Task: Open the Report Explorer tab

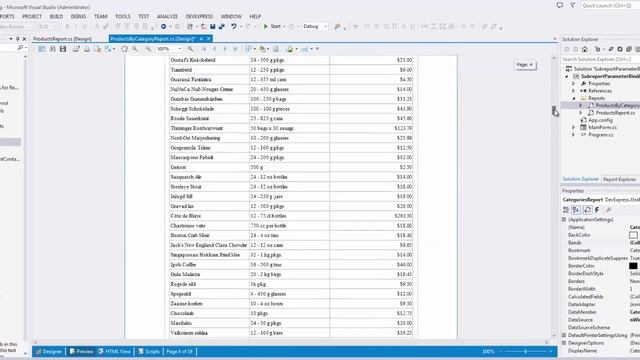Action: [x=619, y=180]
